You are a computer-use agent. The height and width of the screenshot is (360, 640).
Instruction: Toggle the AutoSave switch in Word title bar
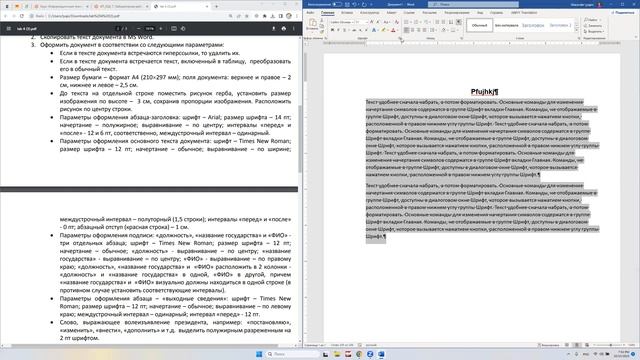(x=337, y=4)
